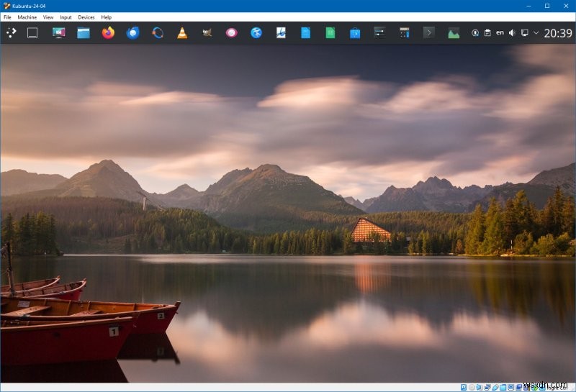
Task: Open the volume speaker tray icon
Action: (x=512, y=32)
